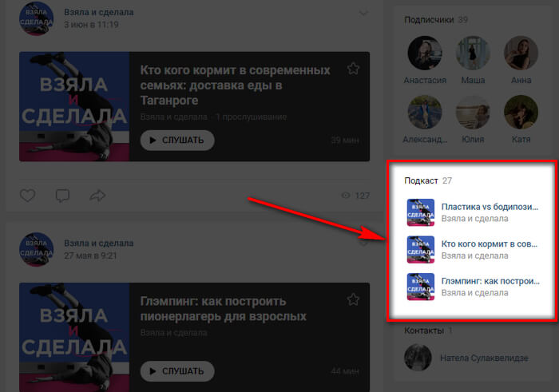The image size is (559, 392).
Task: Open the Подкаст section header with 27 episodes
Action: (x=428, y=180)
